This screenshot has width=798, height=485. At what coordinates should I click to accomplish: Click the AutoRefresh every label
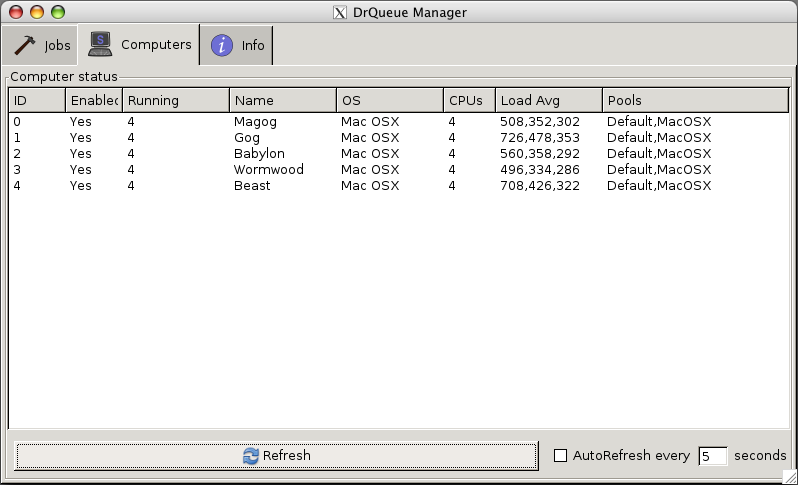tap(631, 455)
